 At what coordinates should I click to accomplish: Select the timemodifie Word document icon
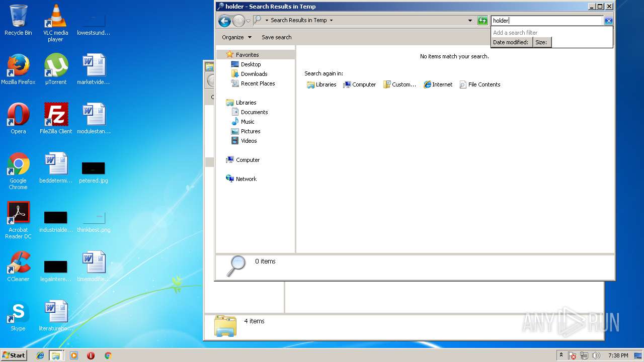pyautogui.click(x=93, y=266)
